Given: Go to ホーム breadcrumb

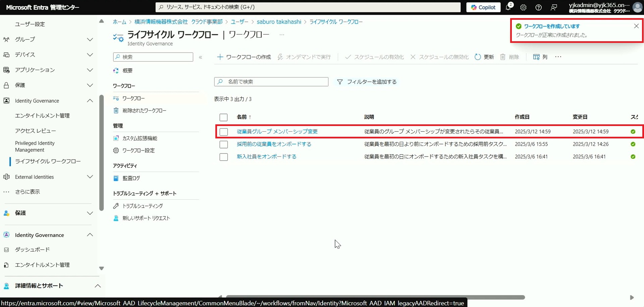Looking at the screenshot, I should [119, 22].
